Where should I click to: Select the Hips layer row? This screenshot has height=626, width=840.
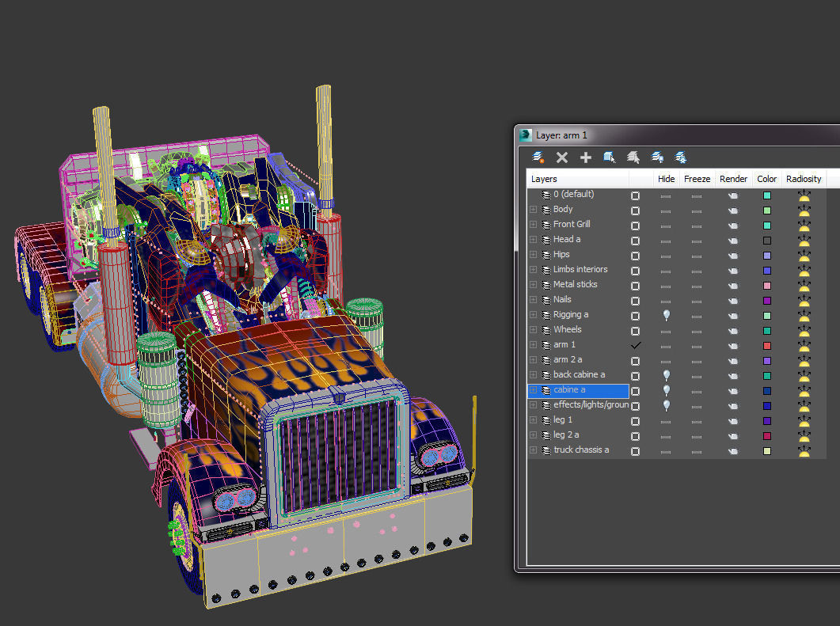coord(676,255)
